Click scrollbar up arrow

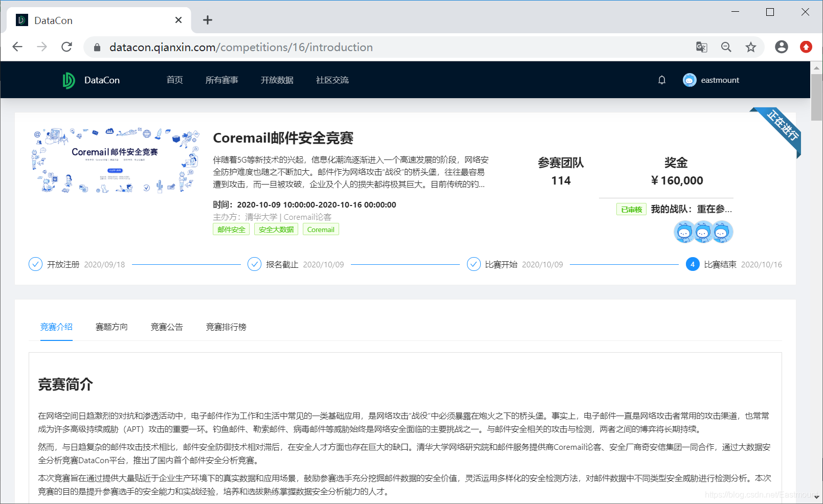tap(816, 67)
